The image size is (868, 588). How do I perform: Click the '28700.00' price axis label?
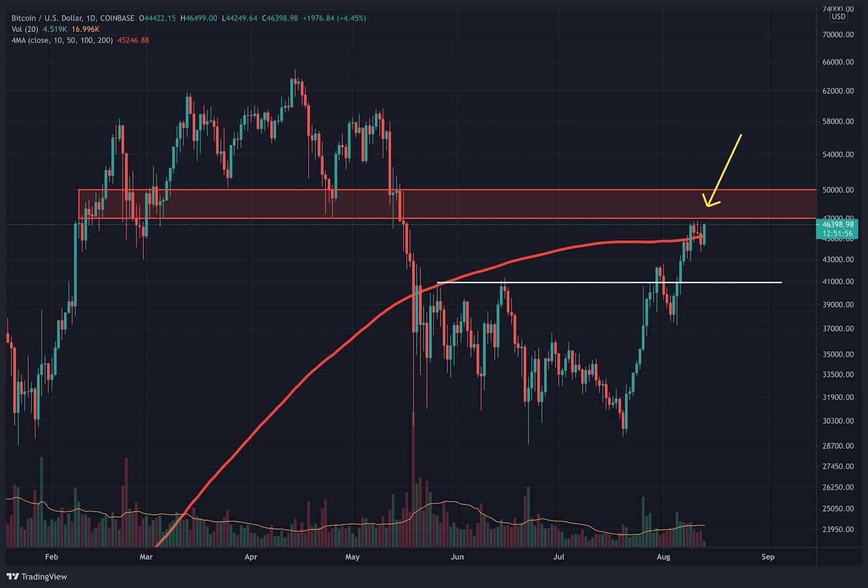click(x=838, y=446)
